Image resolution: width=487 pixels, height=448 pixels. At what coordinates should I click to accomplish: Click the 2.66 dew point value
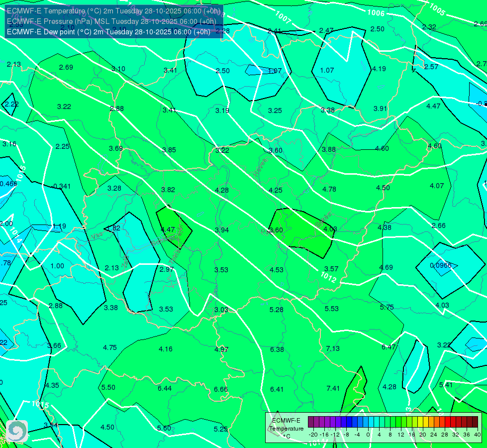pos(439,225)
